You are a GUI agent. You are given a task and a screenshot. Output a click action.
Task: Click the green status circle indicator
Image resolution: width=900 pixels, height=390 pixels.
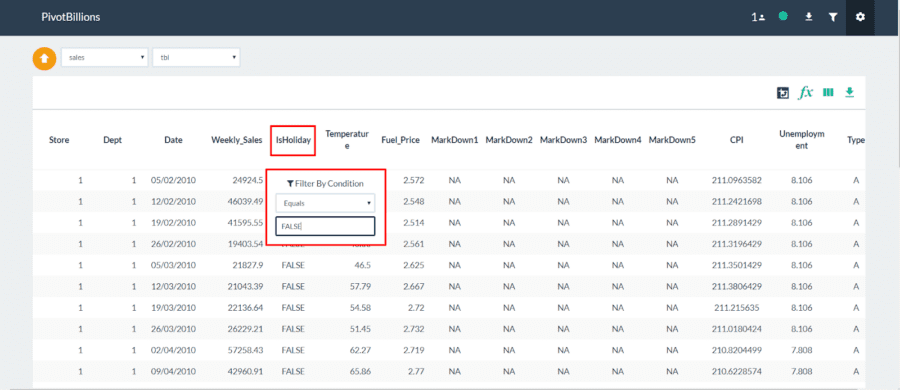(x=782, y=17)
